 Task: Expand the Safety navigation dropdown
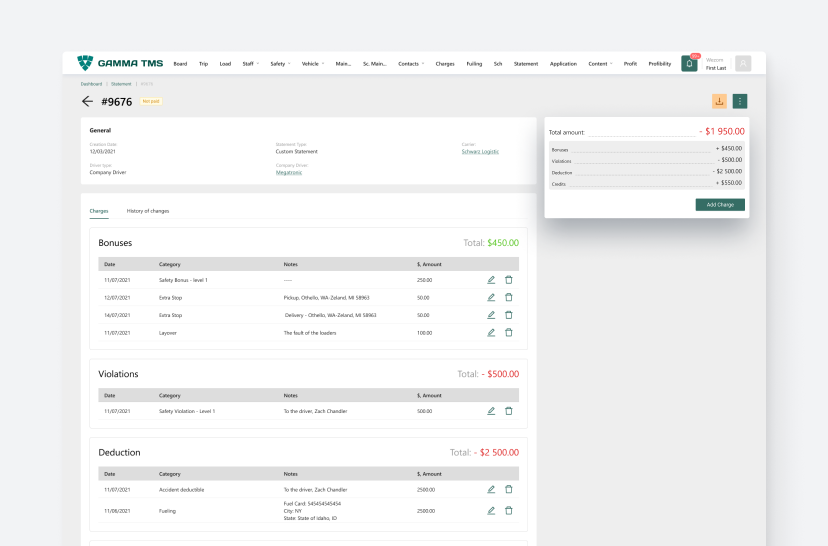point(280,64)
